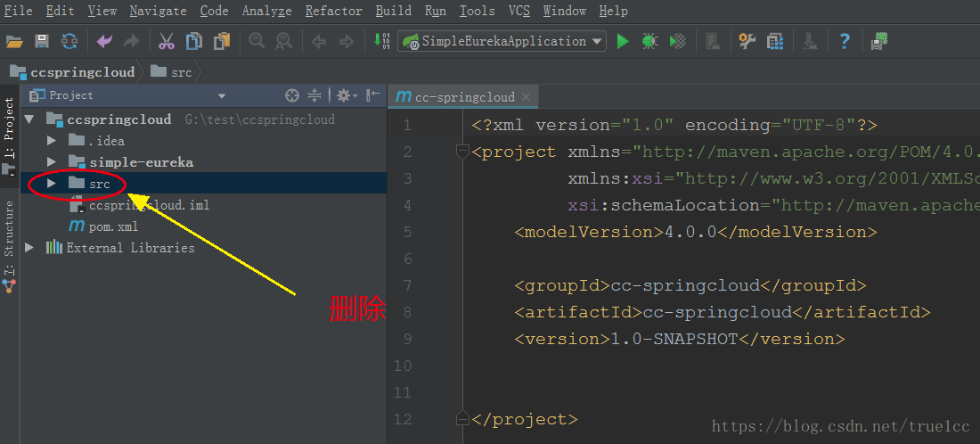Start debugging with the green bug icon
This screenshot has height=444, width=980.
(x=650, y=42)
